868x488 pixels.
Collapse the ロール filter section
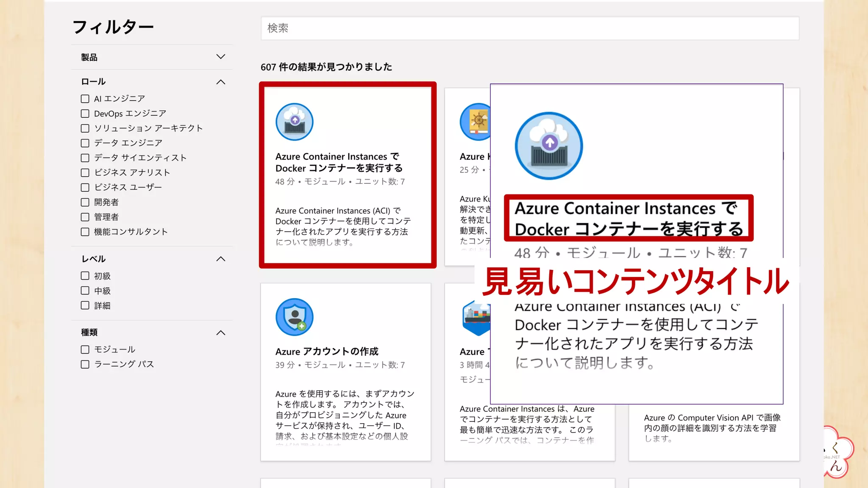coord(220,82)
